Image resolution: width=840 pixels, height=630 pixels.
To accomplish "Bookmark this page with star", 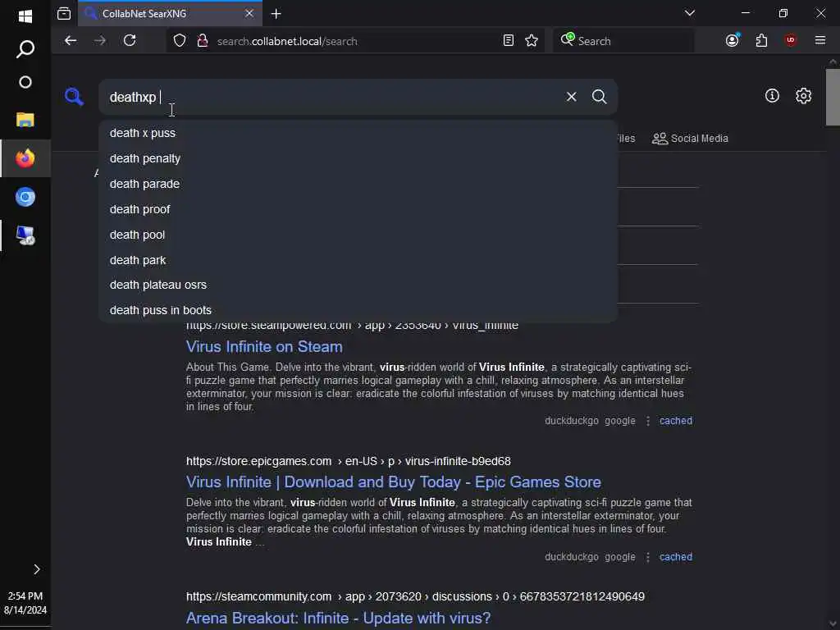I will (532, 41).
